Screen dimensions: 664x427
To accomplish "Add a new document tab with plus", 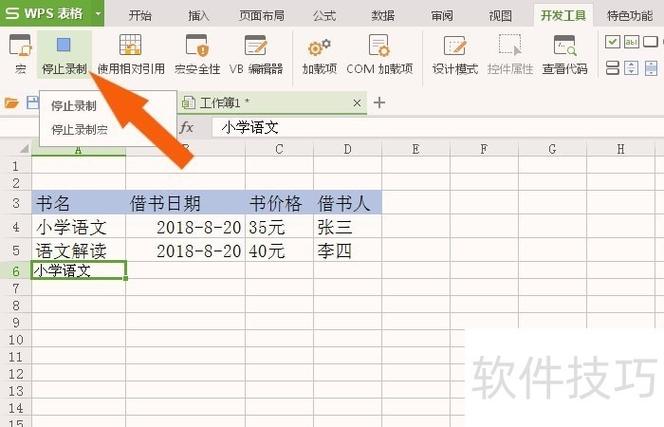I will pyautogui.click(x=379, y=103).
